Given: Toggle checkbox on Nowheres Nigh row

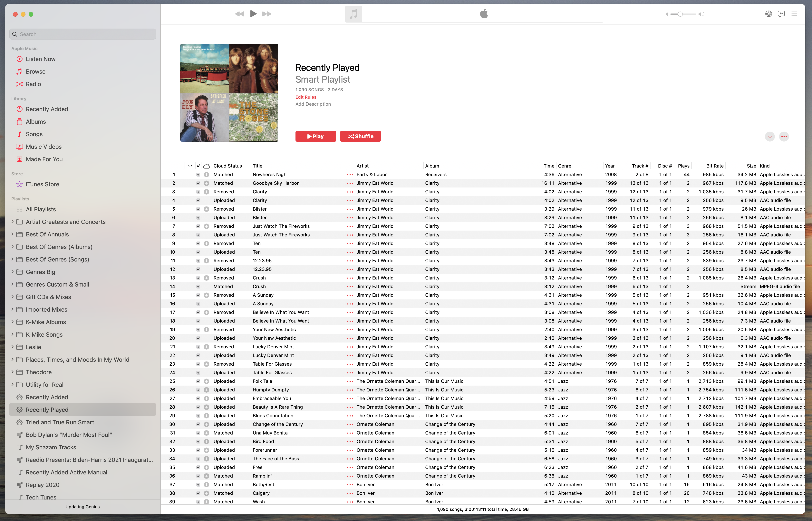Looking at the screenshot, I should (198, 175).
